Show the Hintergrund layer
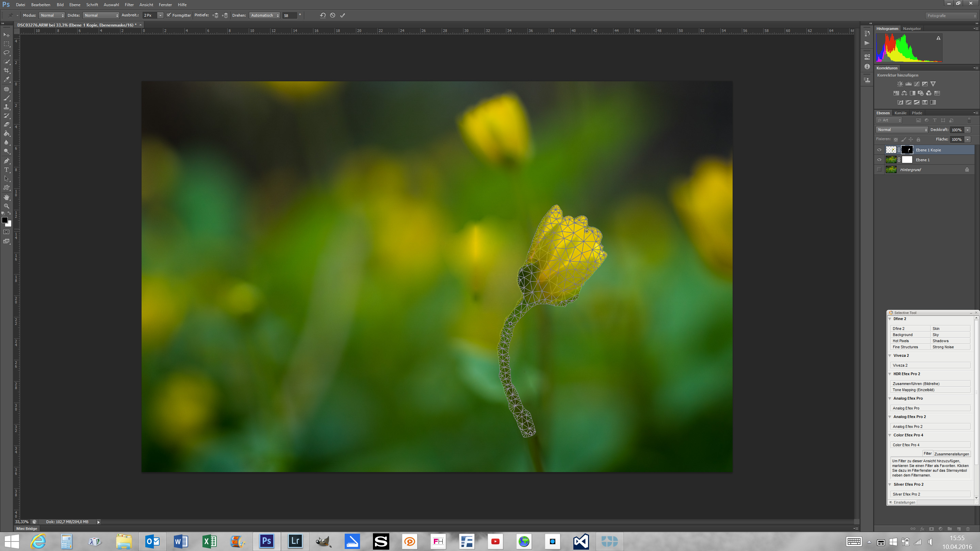 879,170
